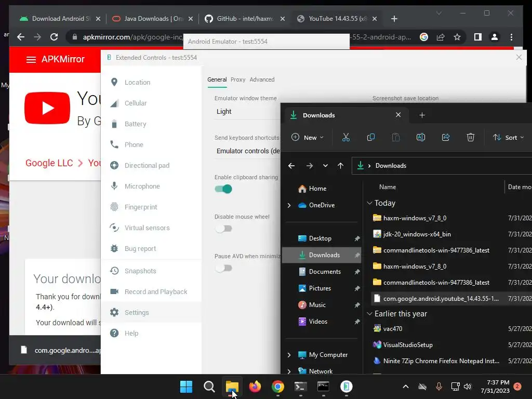Image resolution: width=532 pixels, height=399 pixels.
Task: Click the Paste icon in File Explorer toolbar
Action: coord(395,137)
